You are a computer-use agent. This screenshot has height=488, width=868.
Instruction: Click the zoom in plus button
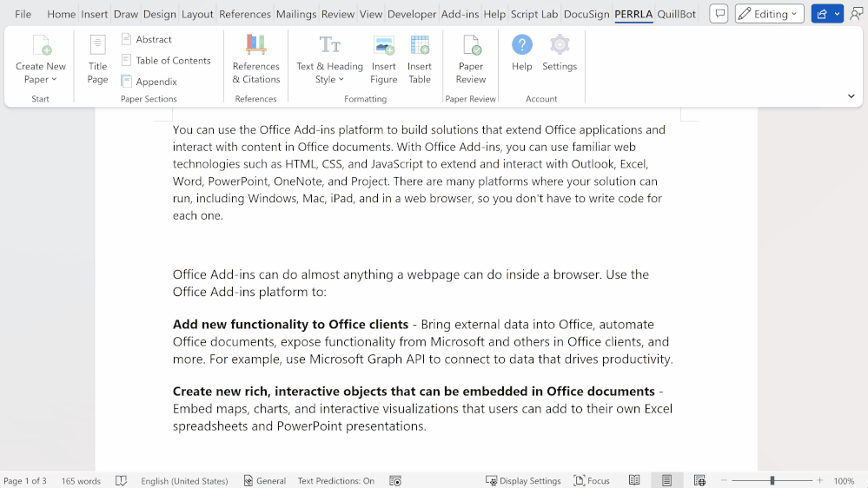click(820, 481)
